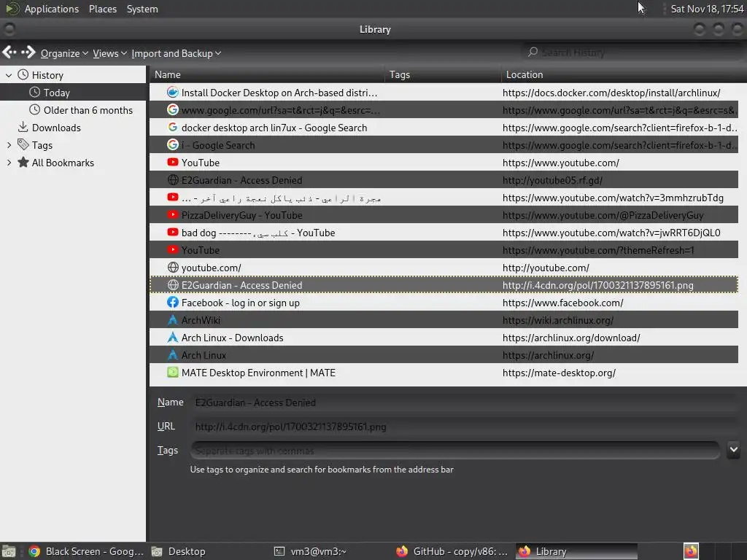Click the All Bookmarks star icon
The width and height of the screenshot is (747, 560).
(23, 162)
